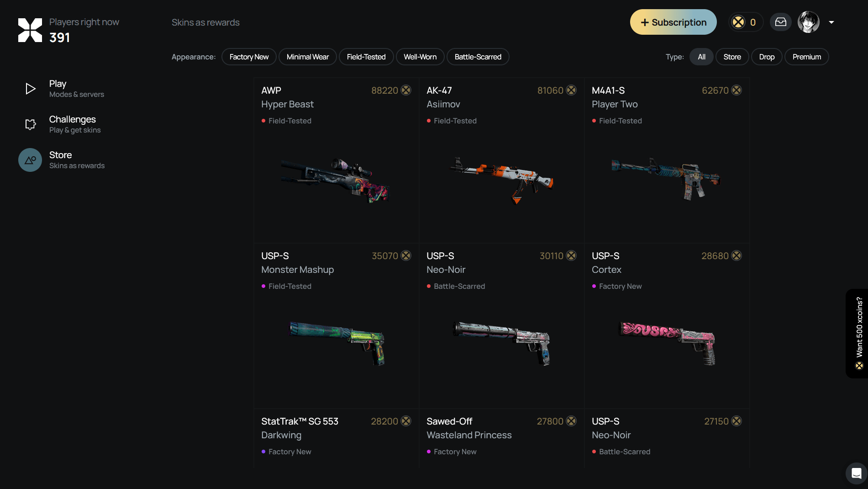This screenshot has width=868, height=489.
Task: Click the Subscription button
Action: tap(673, 22)
